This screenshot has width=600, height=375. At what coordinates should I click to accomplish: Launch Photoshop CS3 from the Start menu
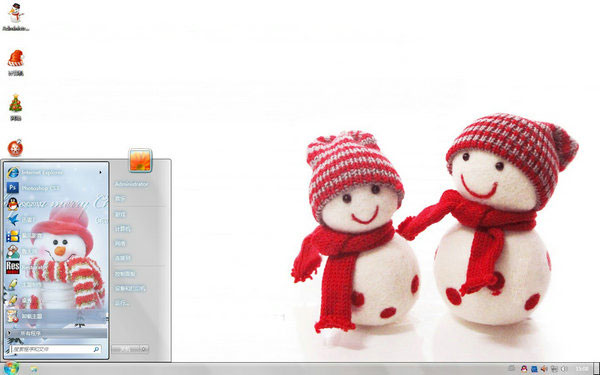click(55, 188)
